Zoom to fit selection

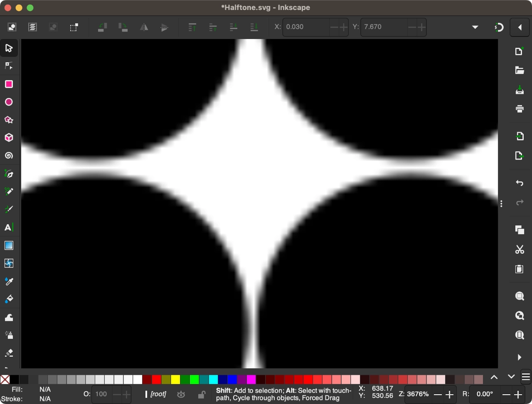coord(520,296)
